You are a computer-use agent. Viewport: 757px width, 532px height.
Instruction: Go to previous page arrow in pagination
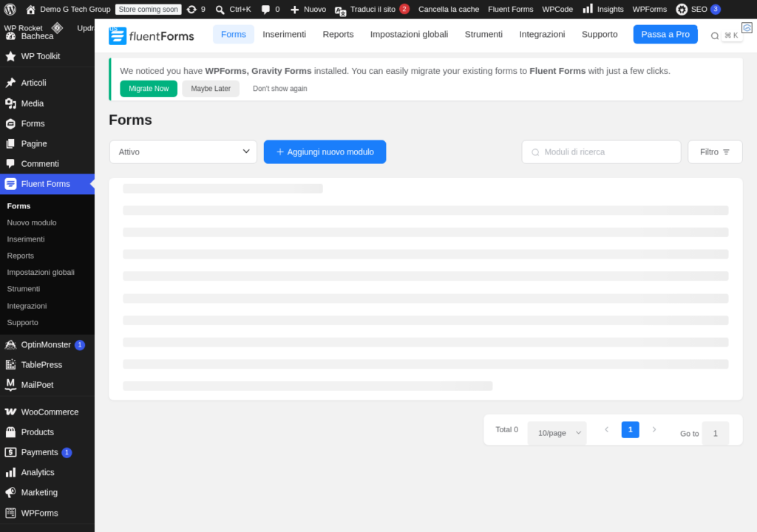(607, 429)
